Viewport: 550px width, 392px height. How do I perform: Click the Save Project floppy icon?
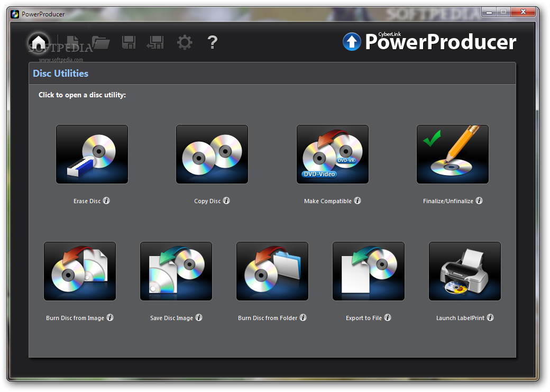129,42
